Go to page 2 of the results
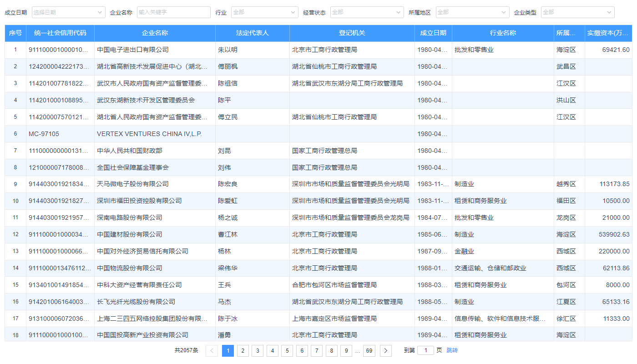Image resolution: width=637 pixels, height=364 pixels. [243, 350]
